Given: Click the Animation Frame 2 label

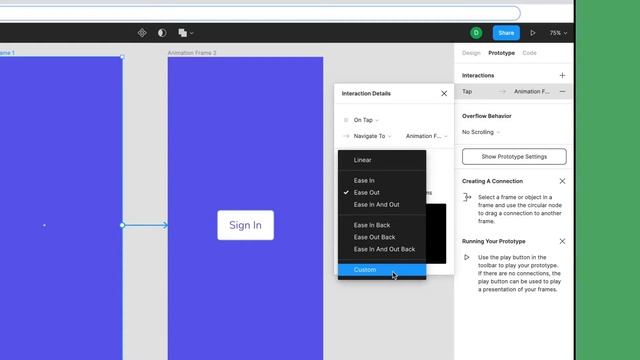Looking at the screenshot, I should 192,53.
